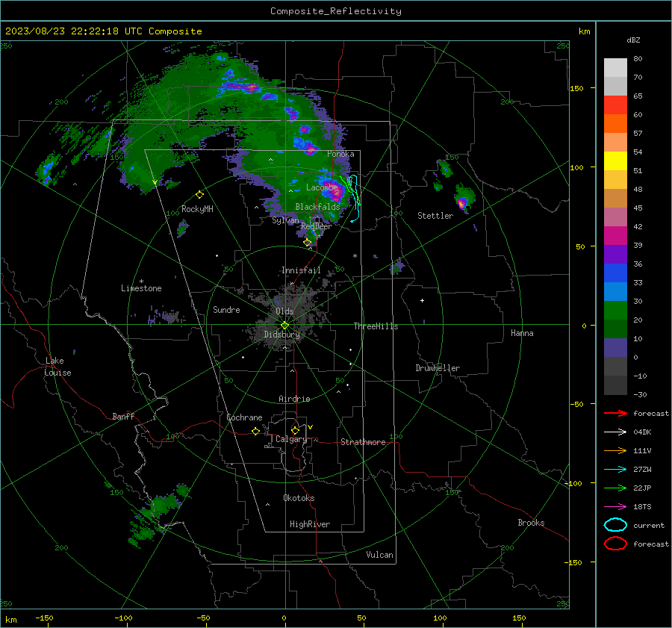The height and width of the screenshot is (628, 672).
Task: Click the dBZ legend heading
Action: click(633, 40)
